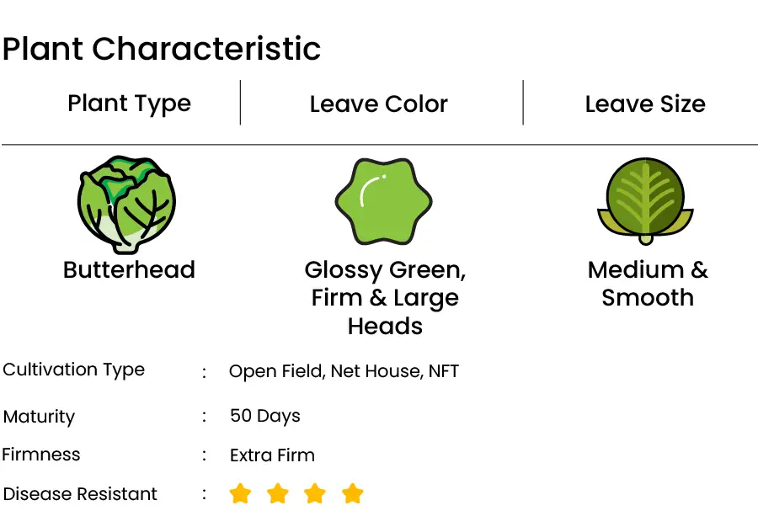Click the Butterhead label
Image resolution: width=758 pixels, height=532 pixels.
(x=129, y=270)
